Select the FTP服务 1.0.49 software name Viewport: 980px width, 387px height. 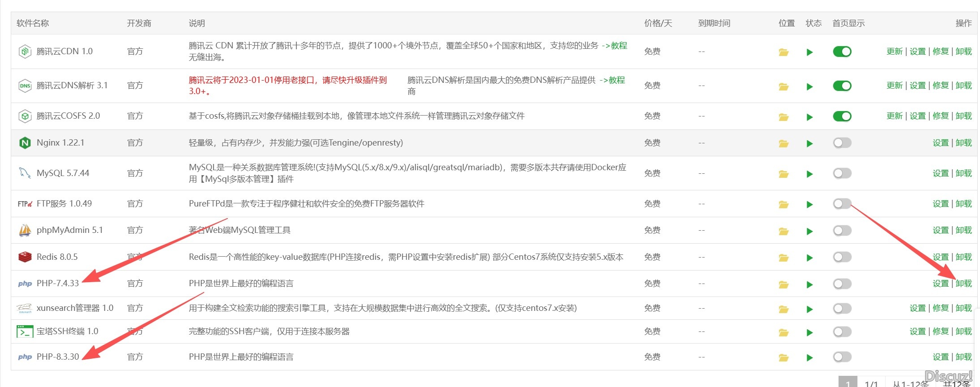[64, 204]
